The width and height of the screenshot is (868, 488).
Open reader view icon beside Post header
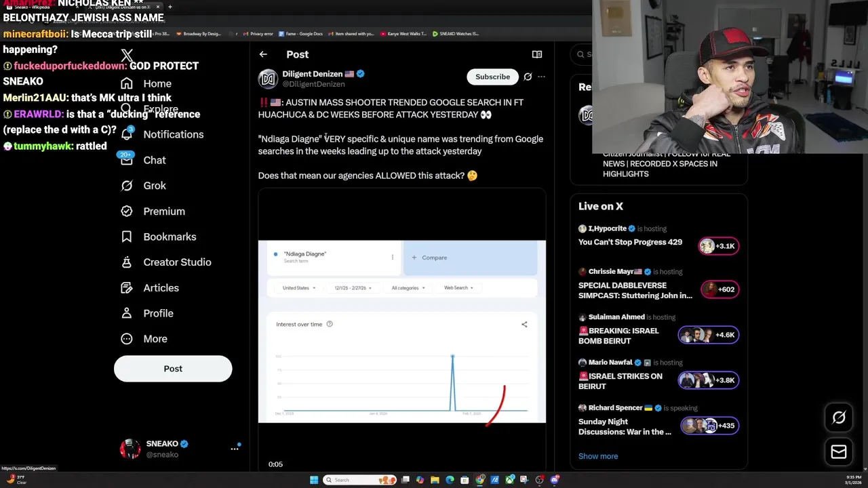pos(537,54)
